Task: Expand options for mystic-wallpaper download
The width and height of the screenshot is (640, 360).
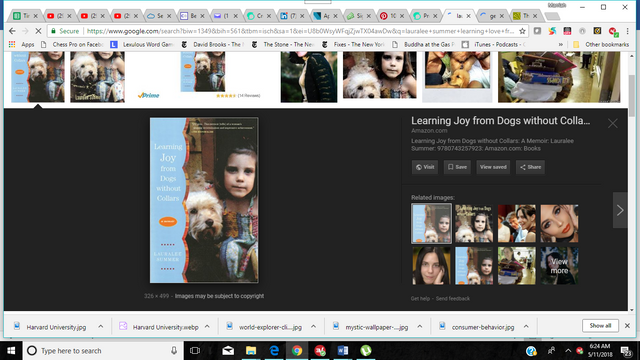Action: click(x=420, y=327)
